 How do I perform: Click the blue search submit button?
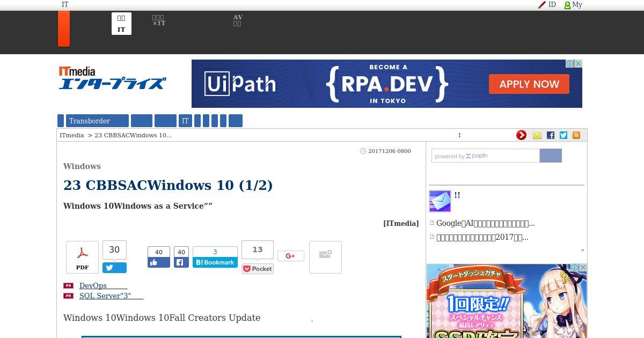[x=551, y=156]
